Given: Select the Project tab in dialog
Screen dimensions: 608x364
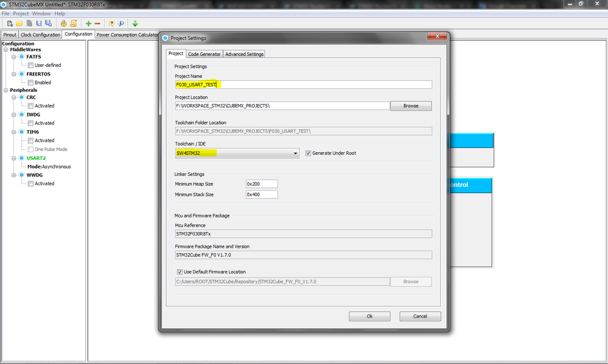Looking at the screenshot, I should coord(176,54).
